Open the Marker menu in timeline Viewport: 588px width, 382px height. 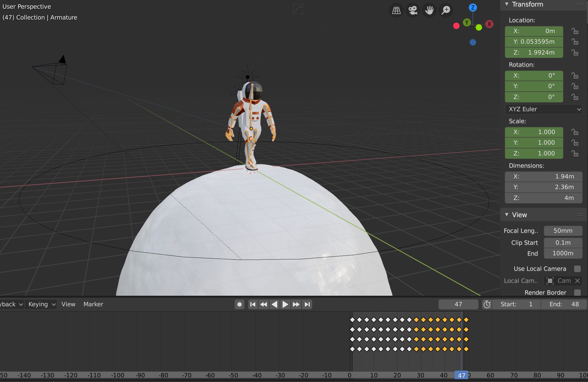pos(93,304)
